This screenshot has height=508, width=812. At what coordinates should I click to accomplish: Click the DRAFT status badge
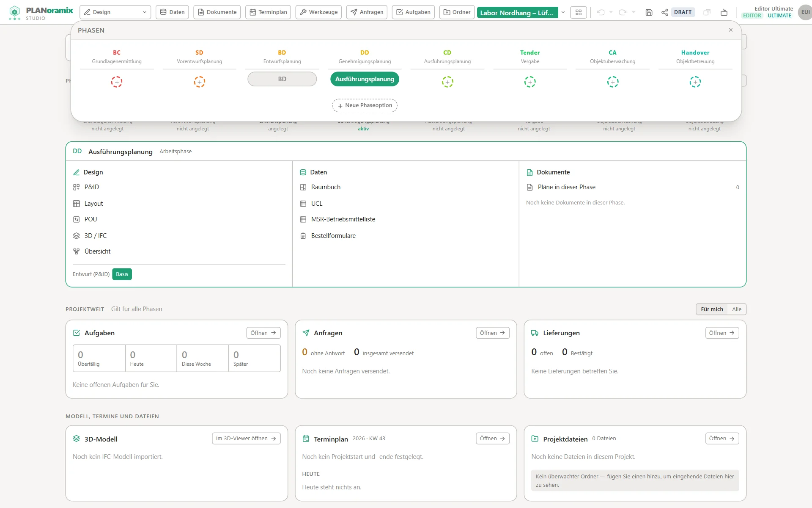(x=683, y=12)
